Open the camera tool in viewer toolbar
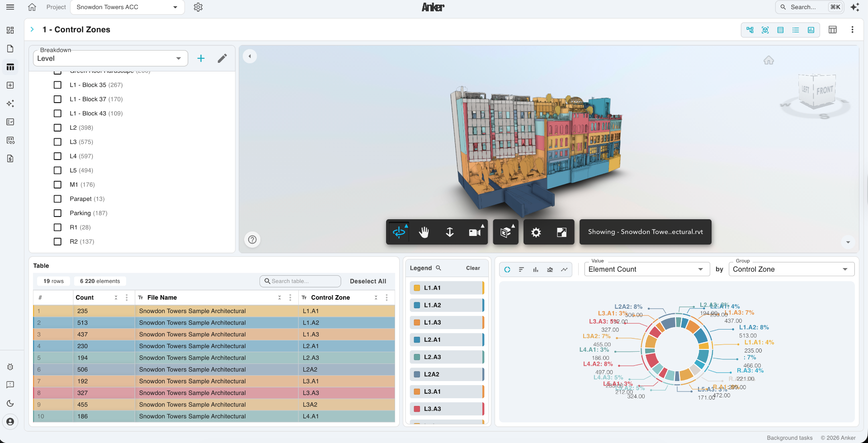 (x=475, y=232)
